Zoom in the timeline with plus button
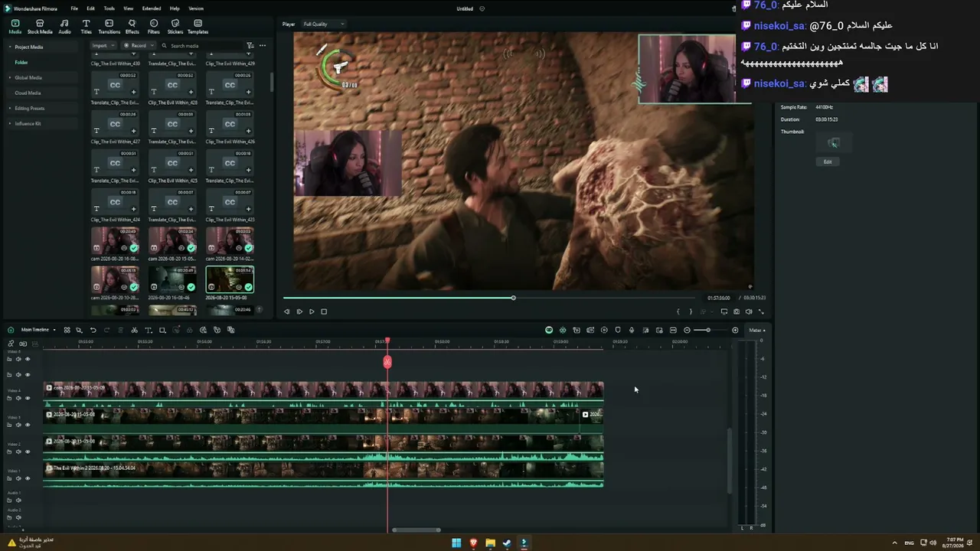The width and height of the screenshot is (980, 551). tap(735, 330)
